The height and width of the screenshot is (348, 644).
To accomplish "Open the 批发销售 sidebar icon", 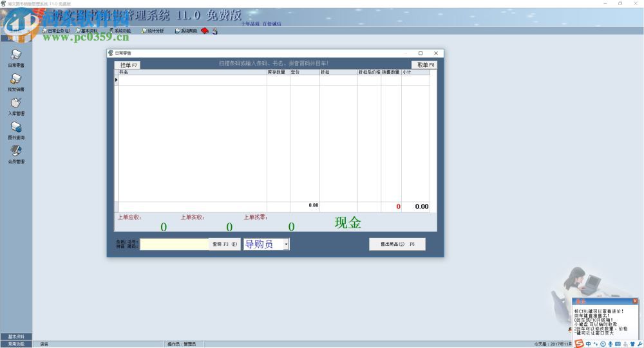I will pos(16,82).
